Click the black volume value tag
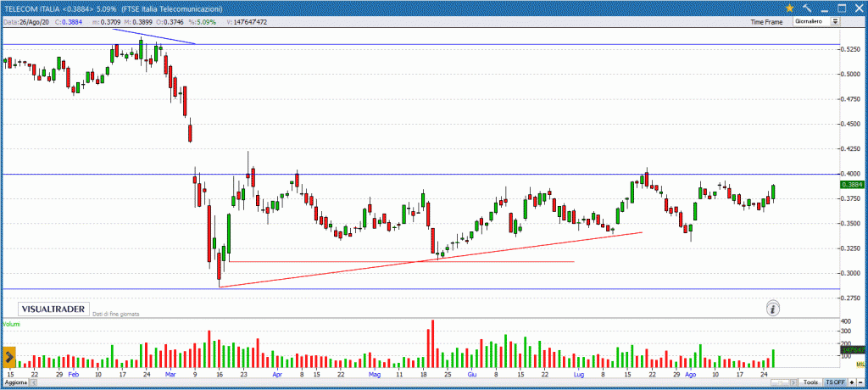 [x=853, y=351]
